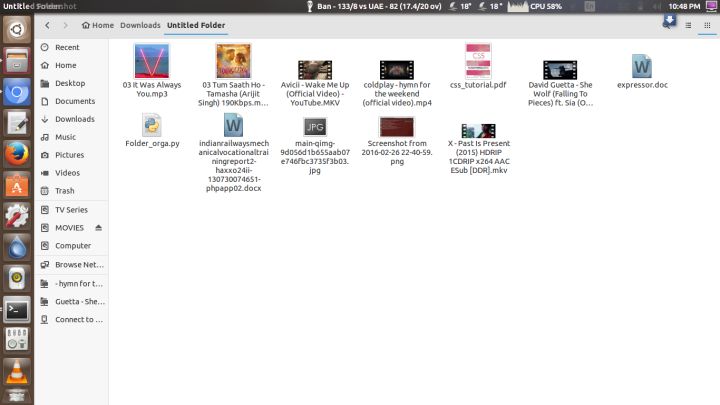Go back using the back arrow
This screenshot has height=405, width=720.
(x=47, y=25)
